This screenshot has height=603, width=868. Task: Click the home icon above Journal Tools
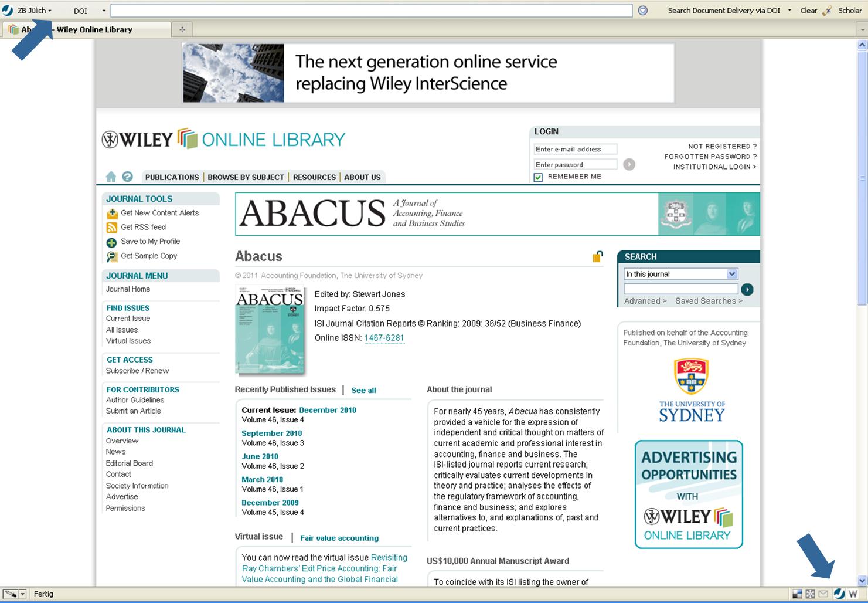click(x=111, y=176)
